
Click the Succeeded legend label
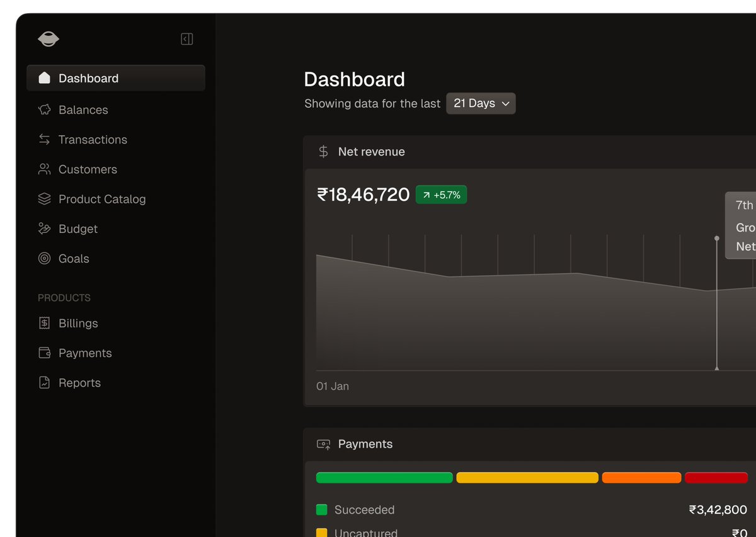pyautogui.click(x=364, y=510)
